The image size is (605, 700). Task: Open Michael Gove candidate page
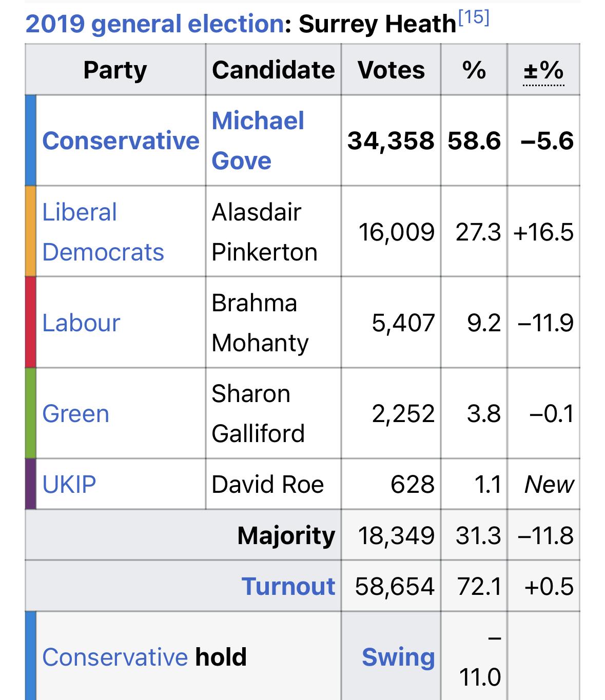click(258, 141)
